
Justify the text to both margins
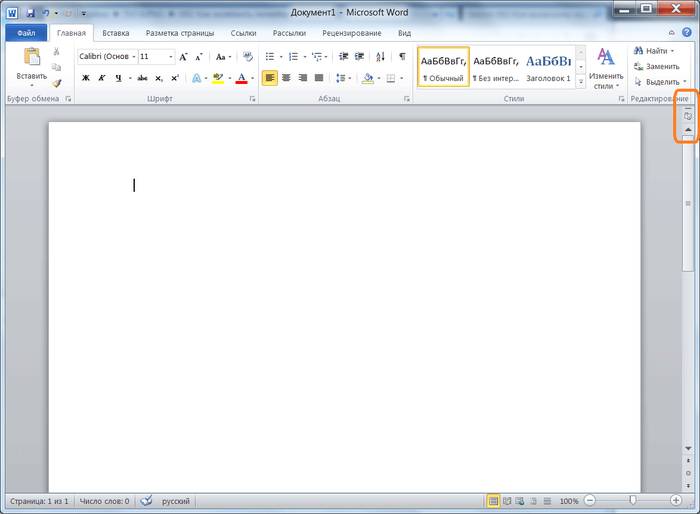[x=319, y=78]
